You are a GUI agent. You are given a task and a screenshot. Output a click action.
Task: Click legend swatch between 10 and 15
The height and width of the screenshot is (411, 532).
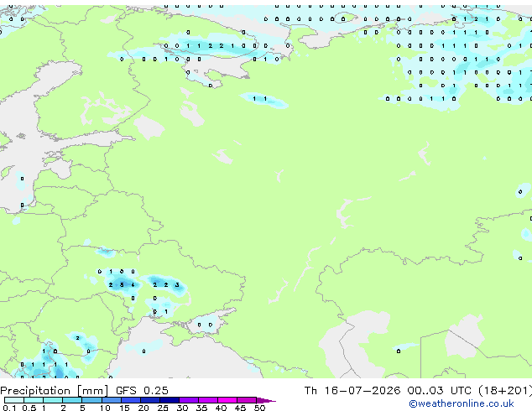tap(112, 400)
